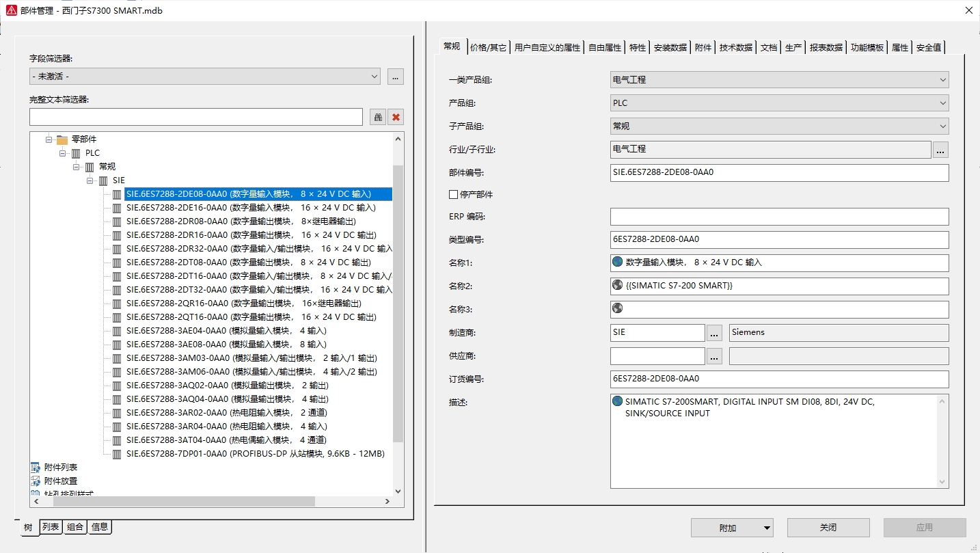The image size is (980, 553).
Task: Click the 零部件 folder icon
Action: click(x=62, y=139)
